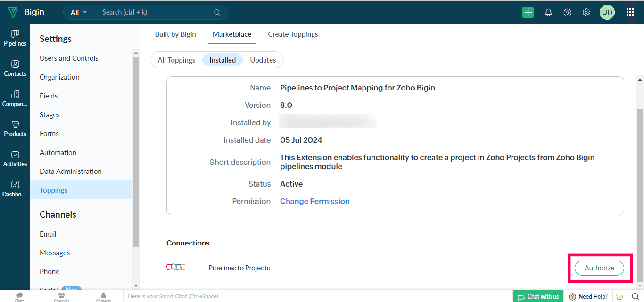Screen dimensions: 644x302
Task: Click installed date 05 Jul 2024
Action: coord(301,140)
